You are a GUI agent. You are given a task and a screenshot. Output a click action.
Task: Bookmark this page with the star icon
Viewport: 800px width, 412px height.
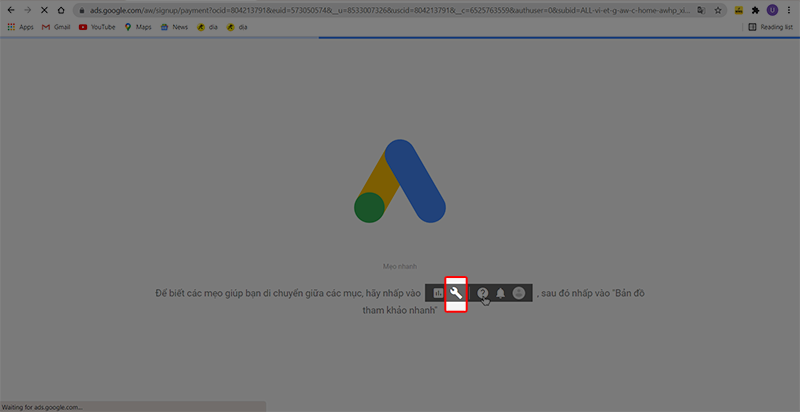tap(717, 9)
